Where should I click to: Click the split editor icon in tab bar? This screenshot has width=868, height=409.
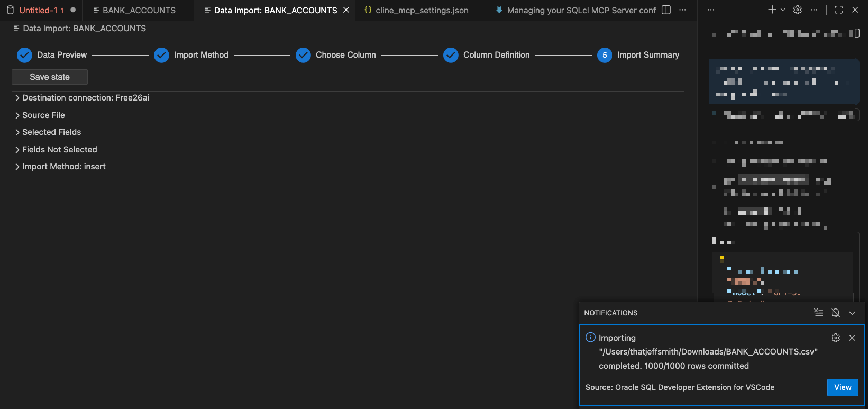(x=666, y=10)
